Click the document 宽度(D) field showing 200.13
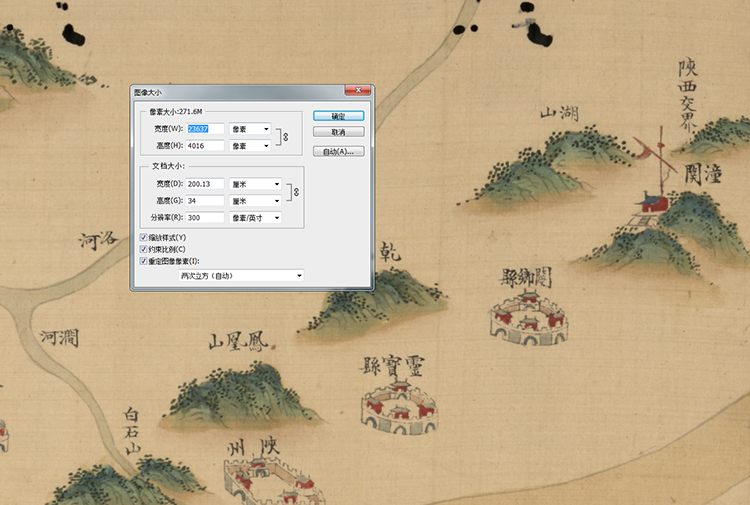This screenshot has width=750, height=505. (x=205, y=184)
